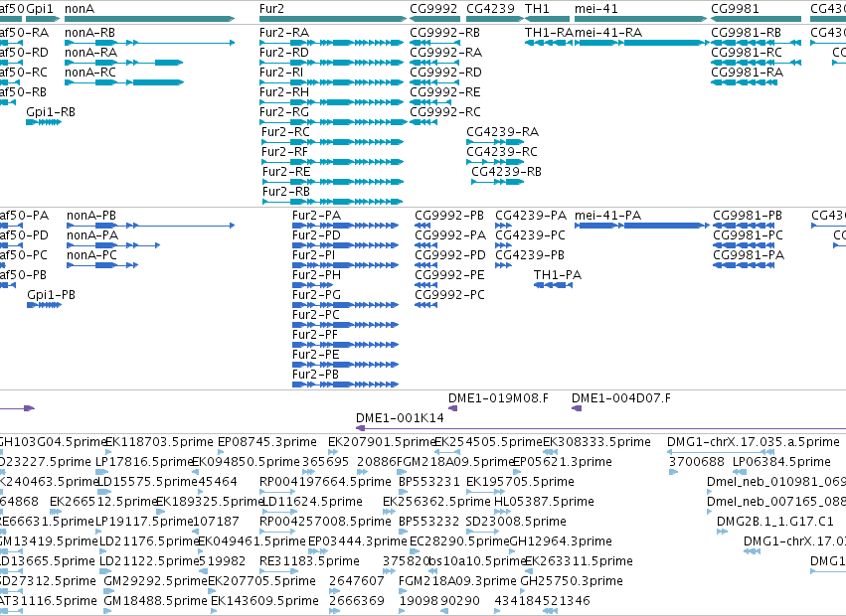The width and height of the screenshot is (846, 616).
Task: Select the Fur2-PH protein label
Action: click(317, 275)
